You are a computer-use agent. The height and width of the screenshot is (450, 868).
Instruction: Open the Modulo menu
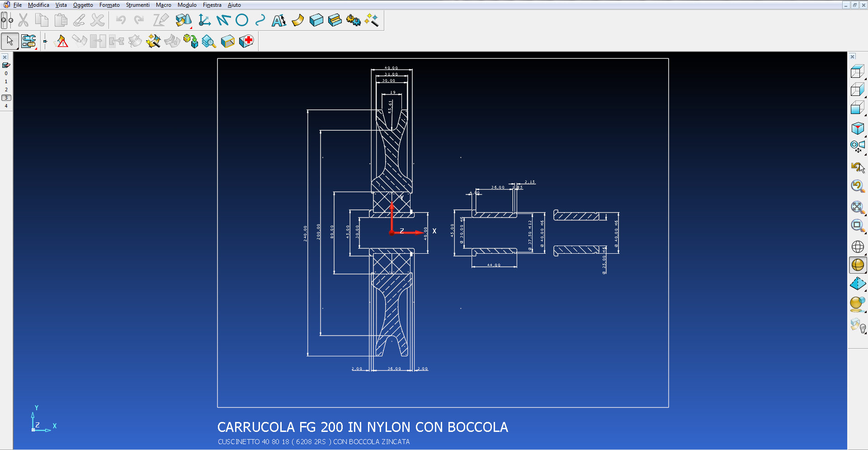(187, 5)
